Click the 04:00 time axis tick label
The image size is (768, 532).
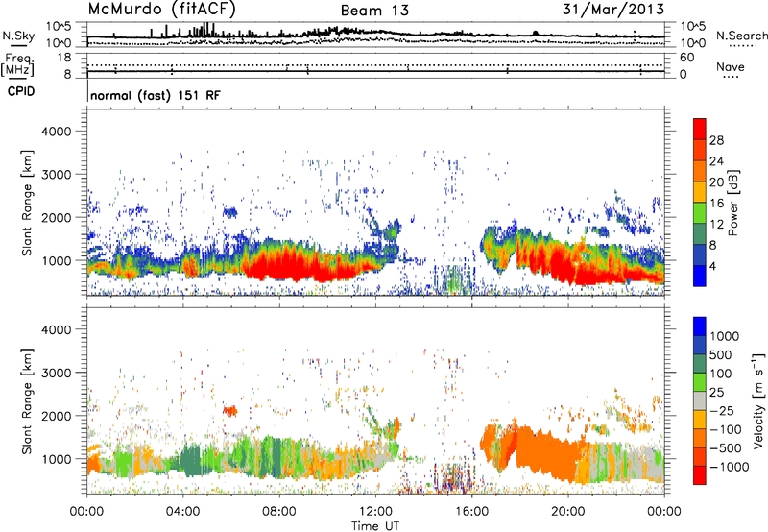click(x=182, y=512)
